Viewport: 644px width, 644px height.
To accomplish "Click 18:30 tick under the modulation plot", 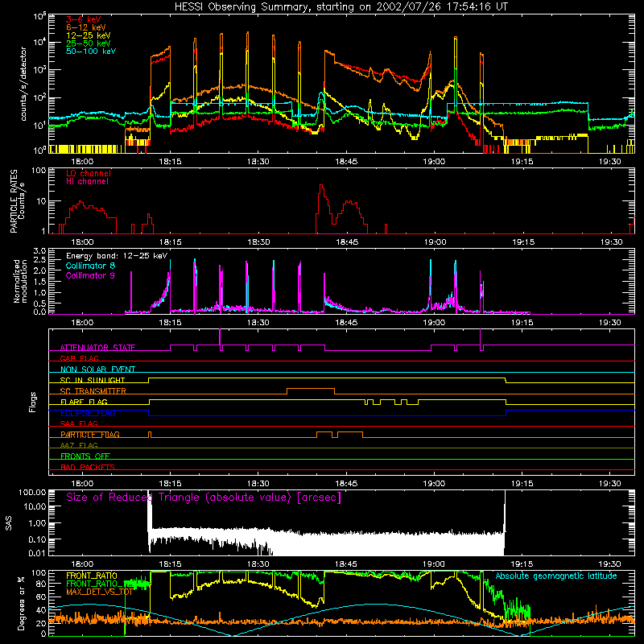I will (258, 323).
